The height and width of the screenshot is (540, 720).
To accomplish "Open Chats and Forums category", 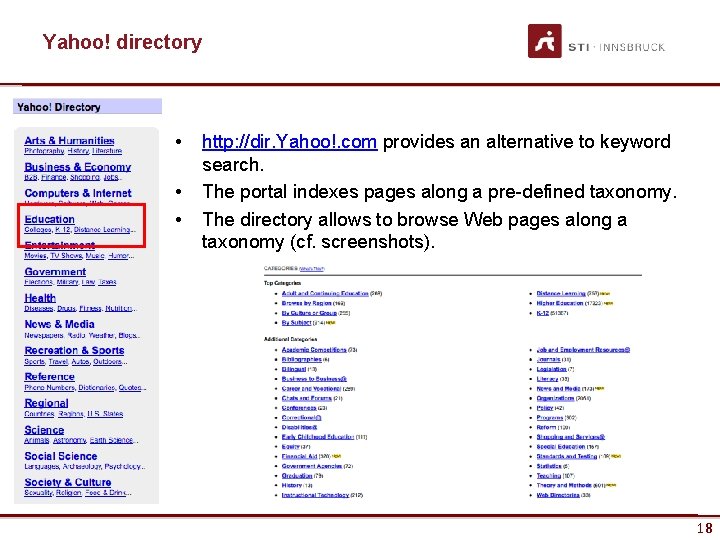I will (307, 398).
